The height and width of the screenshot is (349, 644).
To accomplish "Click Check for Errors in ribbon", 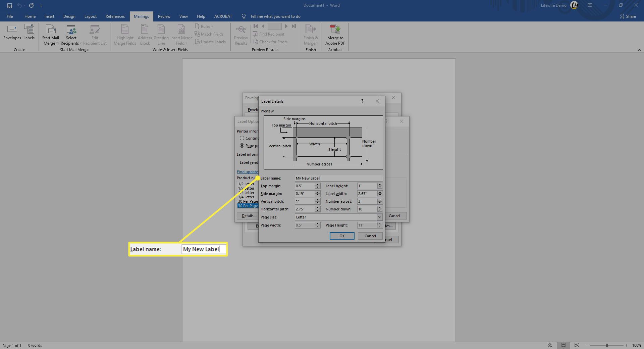I will tap(270, 42).
